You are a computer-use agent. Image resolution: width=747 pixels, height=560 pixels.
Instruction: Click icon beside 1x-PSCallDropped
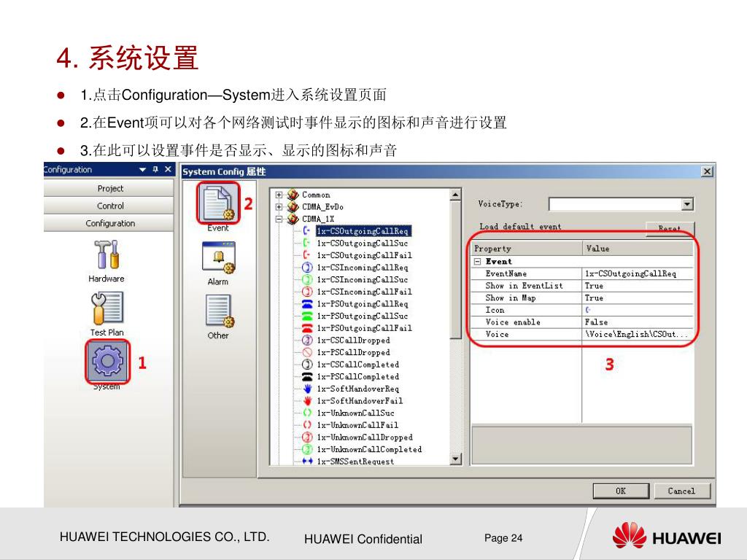coord(307,352)
